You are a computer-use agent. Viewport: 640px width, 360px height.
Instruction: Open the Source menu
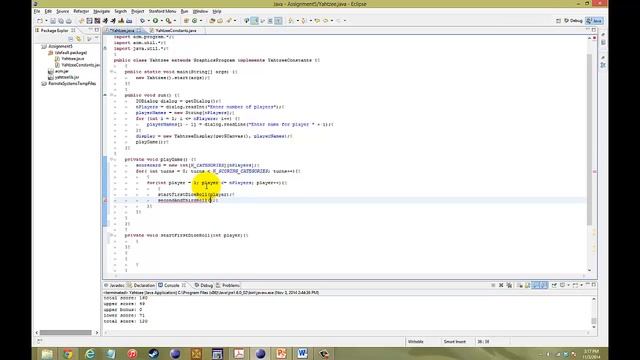point(62,11)
